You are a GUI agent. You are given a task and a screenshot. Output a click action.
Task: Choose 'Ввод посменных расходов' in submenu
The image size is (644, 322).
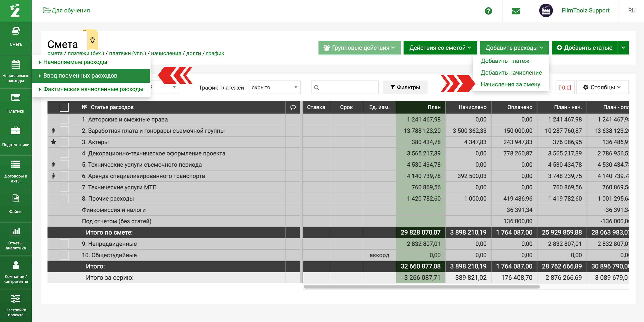pos(80,76)
